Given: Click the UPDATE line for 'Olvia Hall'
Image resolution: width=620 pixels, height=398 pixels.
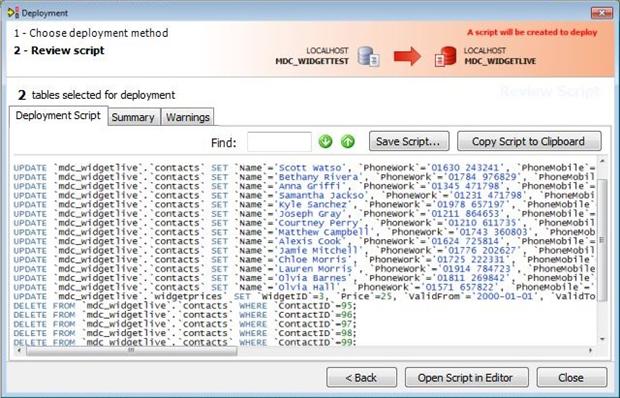Looking at the screenshot, I should pyautogui.click(x=304, y=287).
